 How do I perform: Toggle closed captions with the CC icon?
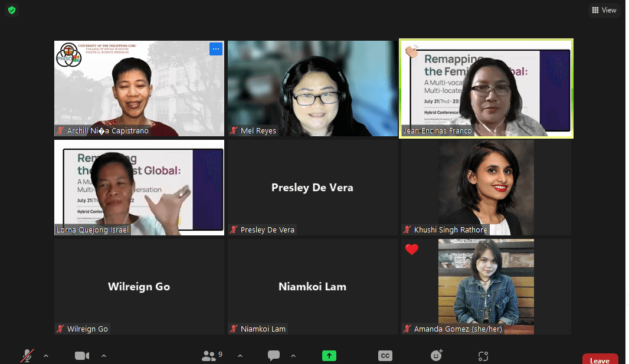click(385, 355)
